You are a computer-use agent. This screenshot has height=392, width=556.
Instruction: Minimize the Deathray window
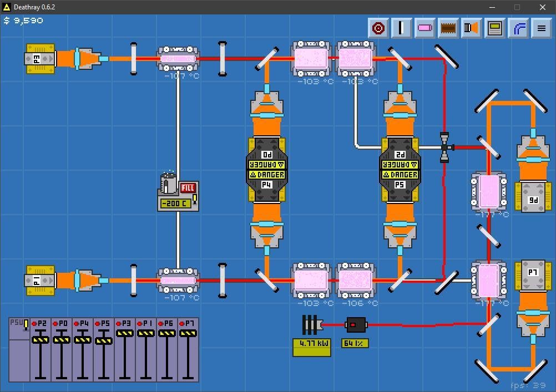[492, 7]
